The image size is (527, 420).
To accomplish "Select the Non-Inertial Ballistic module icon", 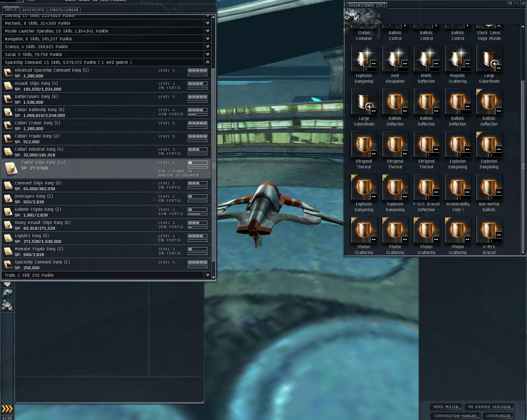I will [x=489, y=187].
